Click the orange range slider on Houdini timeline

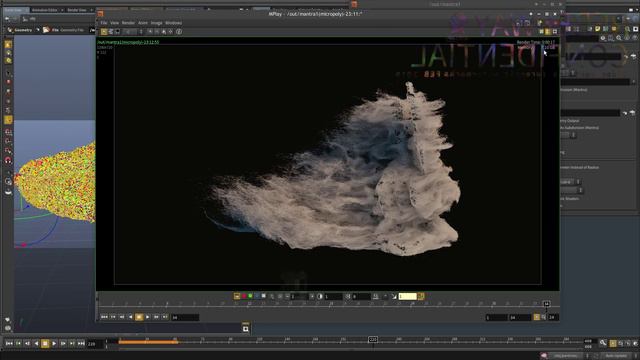148,342
